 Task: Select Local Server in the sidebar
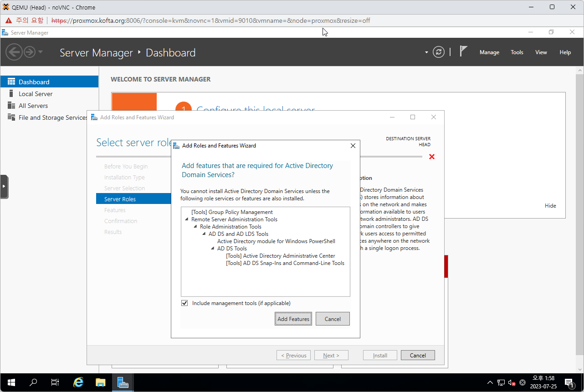tap(36, 94)
